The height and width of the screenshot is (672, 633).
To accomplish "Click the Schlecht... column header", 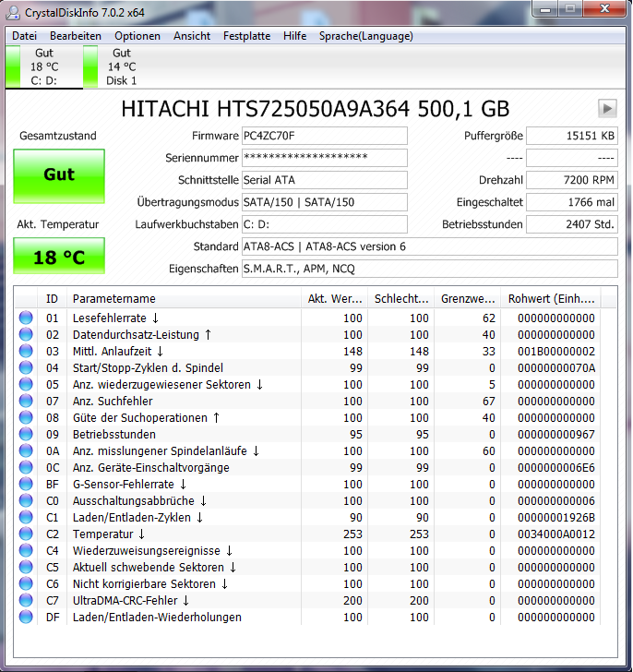I will [x=400, y=299].
